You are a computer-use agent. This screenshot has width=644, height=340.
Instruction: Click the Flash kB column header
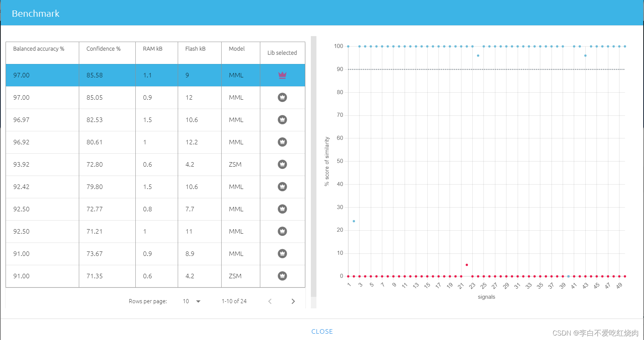pos(195,49)
